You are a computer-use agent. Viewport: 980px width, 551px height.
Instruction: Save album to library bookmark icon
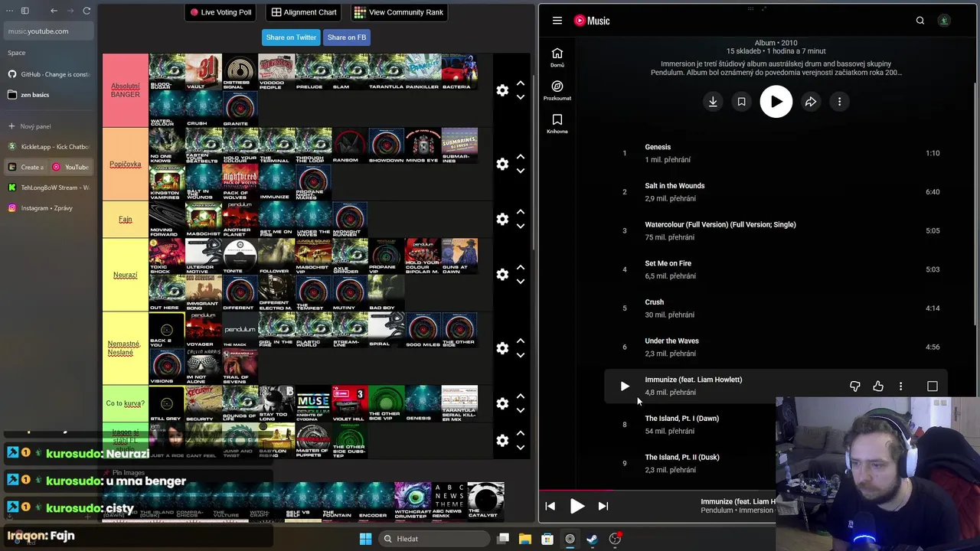(x=741, y=102)
